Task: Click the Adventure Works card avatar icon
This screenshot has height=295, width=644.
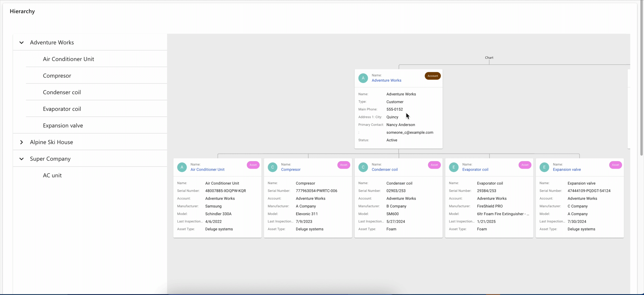Action: coord(363,78)
